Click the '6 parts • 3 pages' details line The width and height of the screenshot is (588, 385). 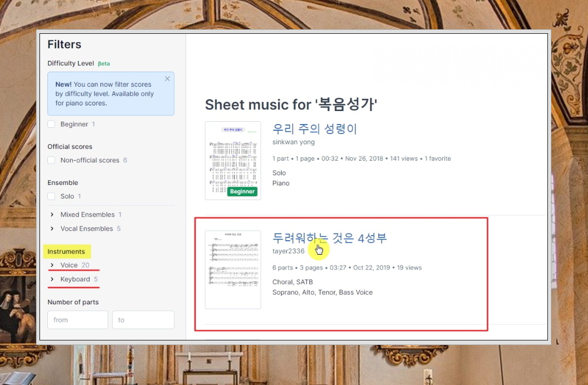[347, 268]
